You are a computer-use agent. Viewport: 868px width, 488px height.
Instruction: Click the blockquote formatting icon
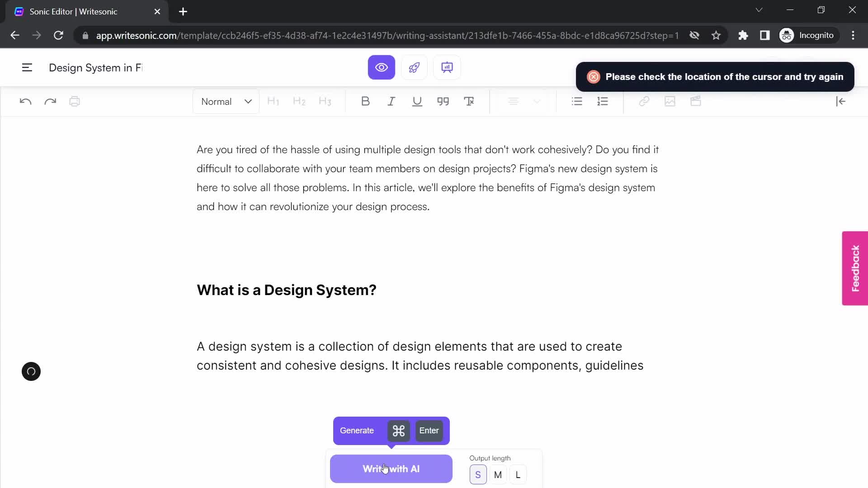[444, 101]
